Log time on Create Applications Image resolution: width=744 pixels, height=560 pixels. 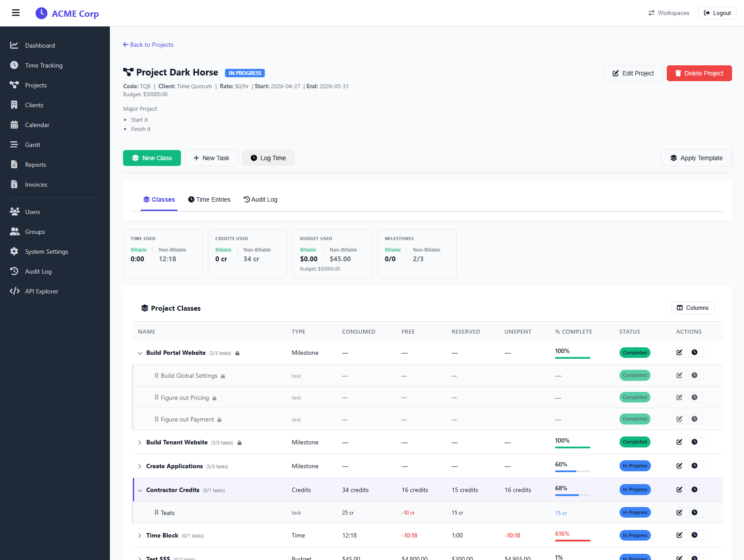(x=695, y=466)
